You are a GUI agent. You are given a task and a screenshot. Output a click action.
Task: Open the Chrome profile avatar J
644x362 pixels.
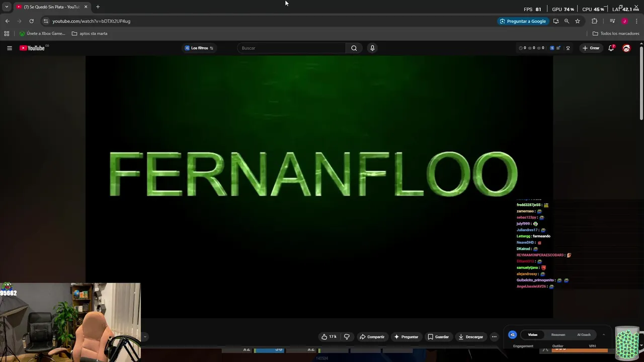click(x=624, y=21)
